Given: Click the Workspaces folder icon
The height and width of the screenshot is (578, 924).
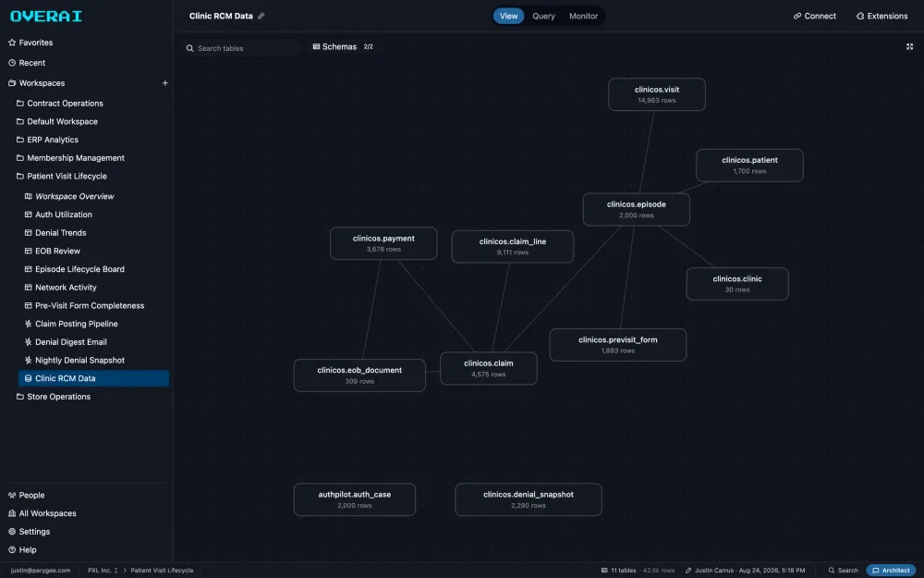Looking at the screenshot, I should click(x=12, y=83).
